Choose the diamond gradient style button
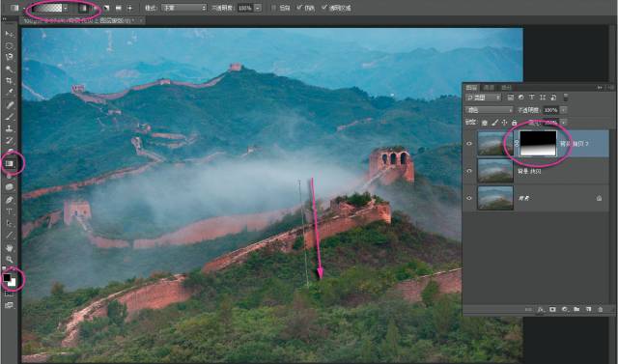The image size is (618, 364). [129, 8]
